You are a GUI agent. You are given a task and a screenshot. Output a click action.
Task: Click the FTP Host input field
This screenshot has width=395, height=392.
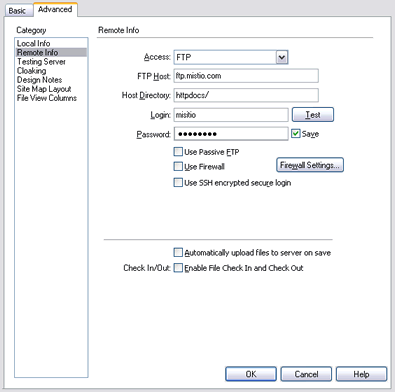pos(246,76)
